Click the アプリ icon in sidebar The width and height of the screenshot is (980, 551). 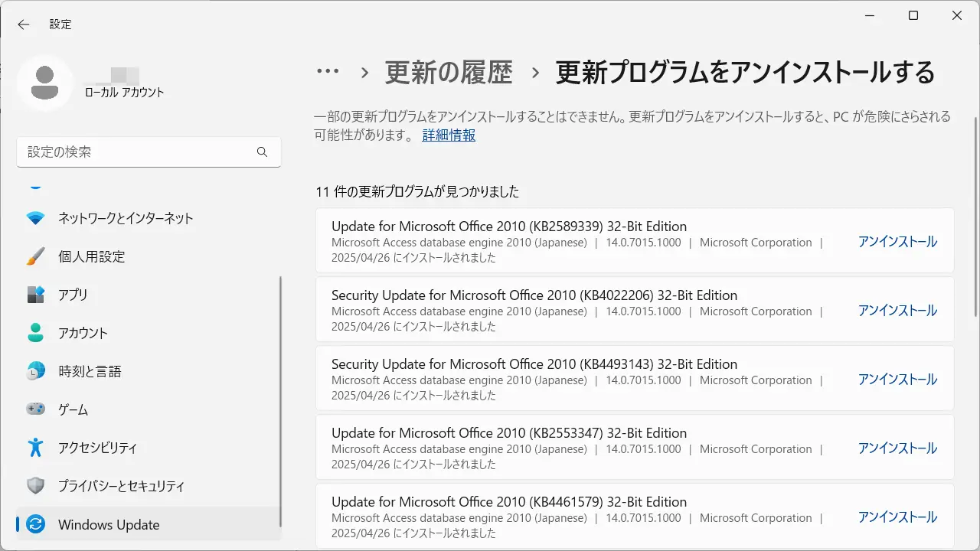(x=35, y=295)
